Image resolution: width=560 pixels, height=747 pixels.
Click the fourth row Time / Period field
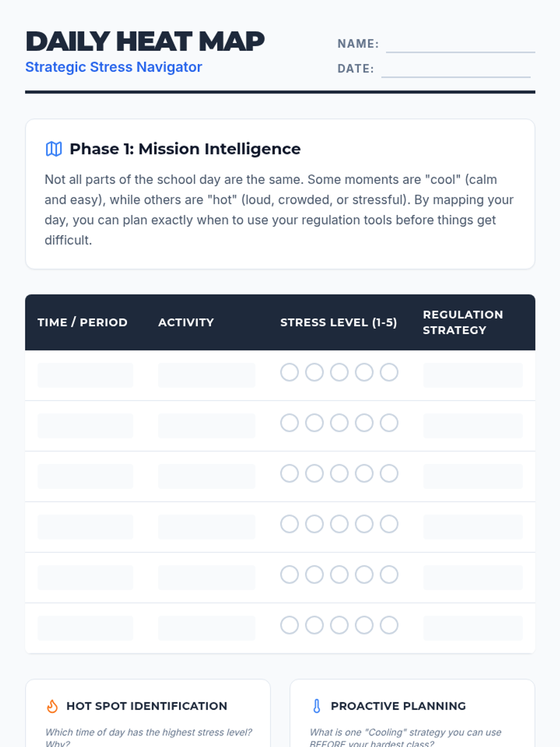pyautogui.click(x=85, y=527)
